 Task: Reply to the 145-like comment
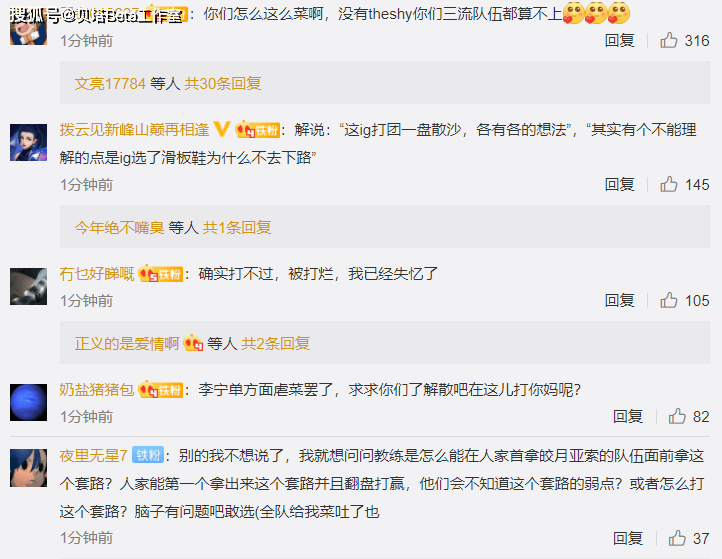tap(620, 184)
